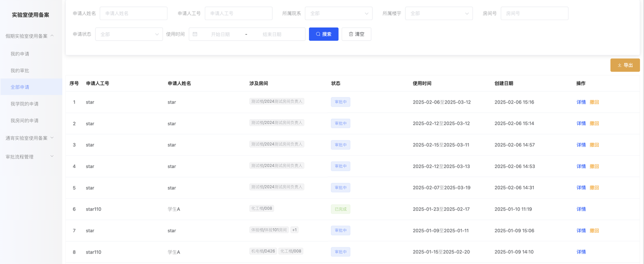This screenshot has width=644, height=264.
Task: Click the 涉及房间 column header
Action: pyautogui.click(x=259, y=83)
